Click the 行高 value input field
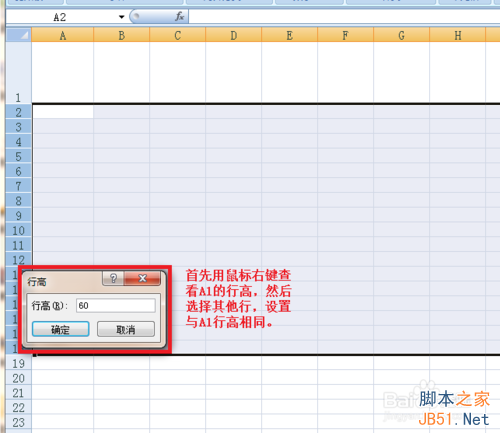Image resolution: width=500 pixels, height=433 pixels. [116, 306]
